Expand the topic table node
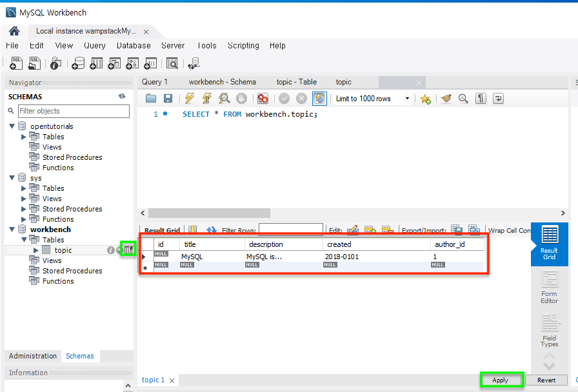The width and height of the screenshot is (578, 392). (35, 250)
